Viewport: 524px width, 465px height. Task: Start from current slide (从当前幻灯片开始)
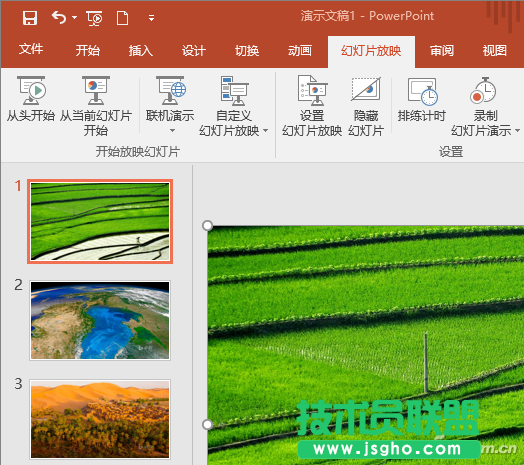[x=96, y=106]
